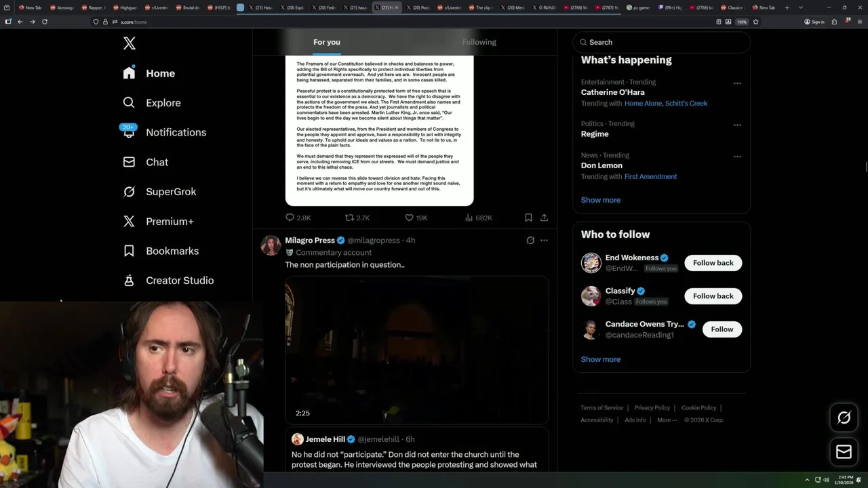Open Notifications with 20+ badge

tap(165, 132)
